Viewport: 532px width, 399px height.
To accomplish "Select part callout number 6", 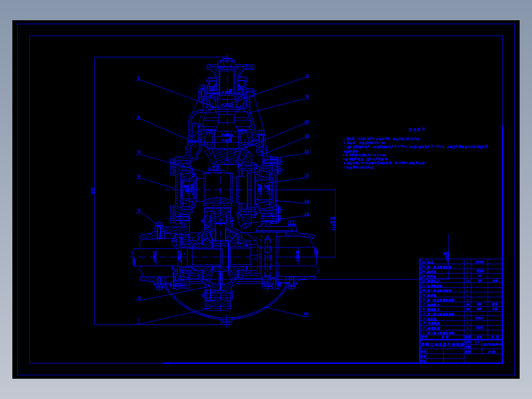I will pyautogui.click(x=138, y=117).
